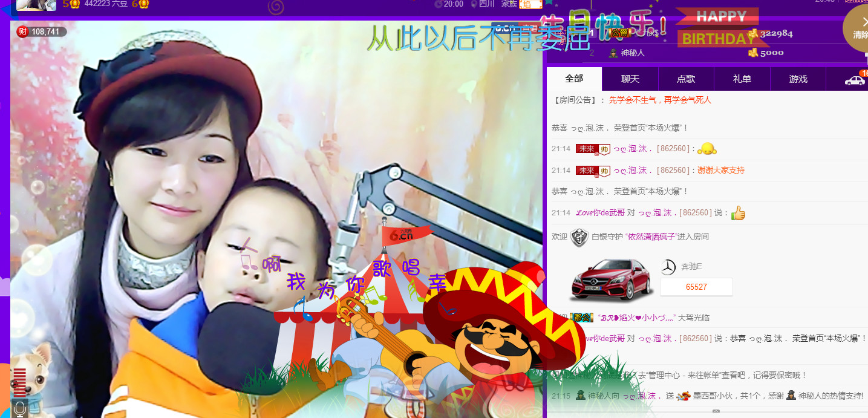Click the red 财 wealth badge icon
Screen dimensions: 868x418
tap(22, 31)
